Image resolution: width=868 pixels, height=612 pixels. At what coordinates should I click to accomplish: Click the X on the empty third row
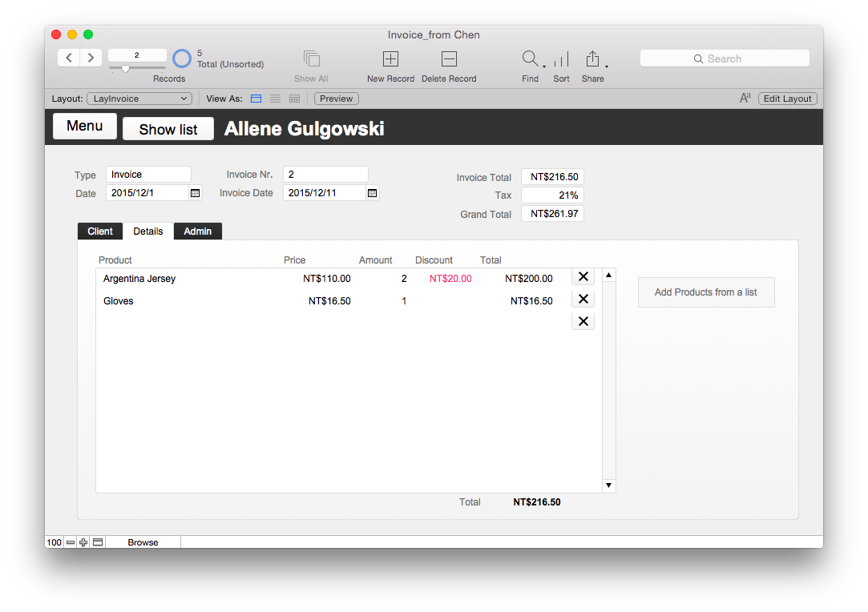[583, 321]
